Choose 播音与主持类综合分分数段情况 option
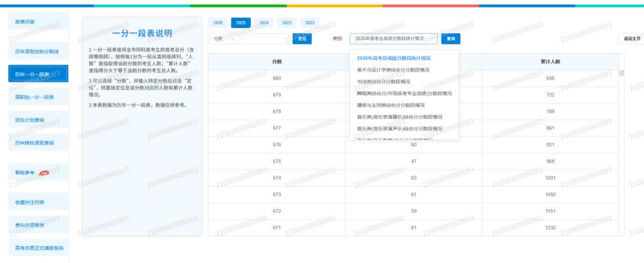644x263 pixels. pyautogui.click(x=391, y=105)
